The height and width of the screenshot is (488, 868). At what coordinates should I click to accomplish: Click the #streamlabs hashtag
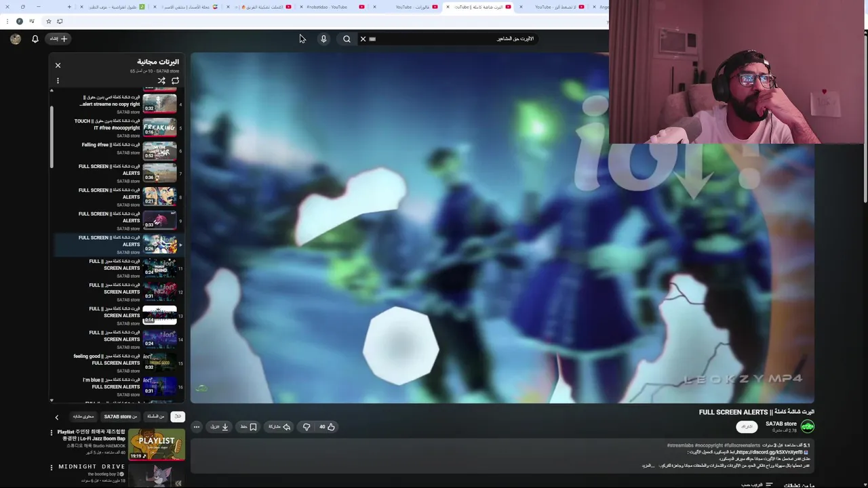pos(680,445)
